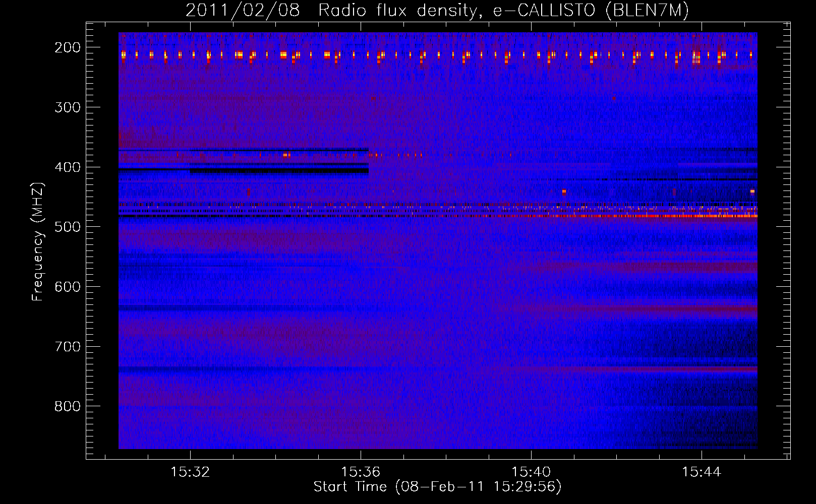Image resolution: width=816 pixels, height=504 pixels.
Task: Click the Start Time axis caption
Action: pos(437,487)
